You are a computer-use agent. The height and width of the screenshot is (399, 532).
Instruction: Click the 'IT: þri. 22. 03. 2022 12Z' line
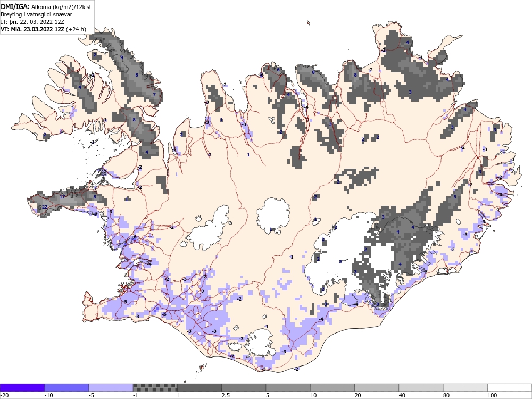[32, 22]
